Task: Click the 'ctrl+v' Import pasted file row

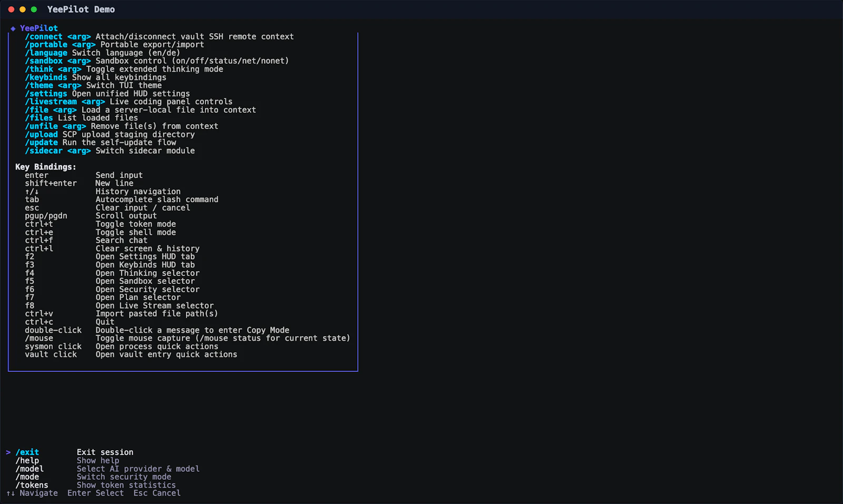Action: pyautogui.click(x=121, y=314)
